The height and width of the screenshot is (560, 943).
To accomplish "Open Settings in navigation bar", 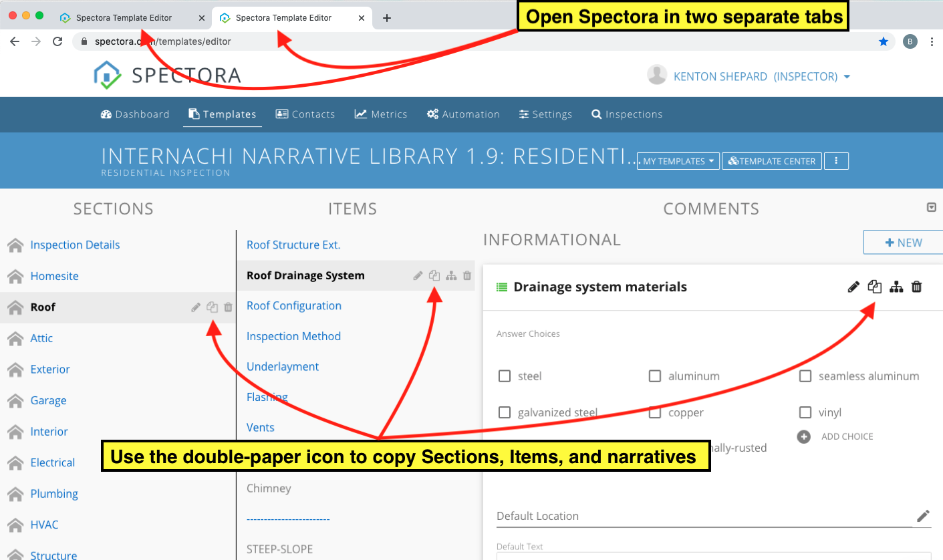I will point(545,114).
